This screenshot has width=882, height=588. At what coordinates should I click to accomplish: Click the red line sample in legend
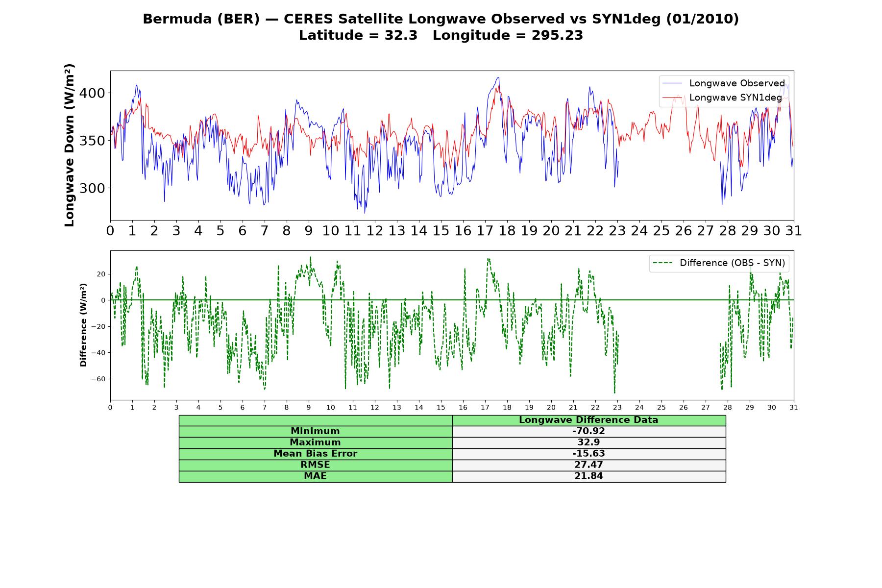coord(672,98)
